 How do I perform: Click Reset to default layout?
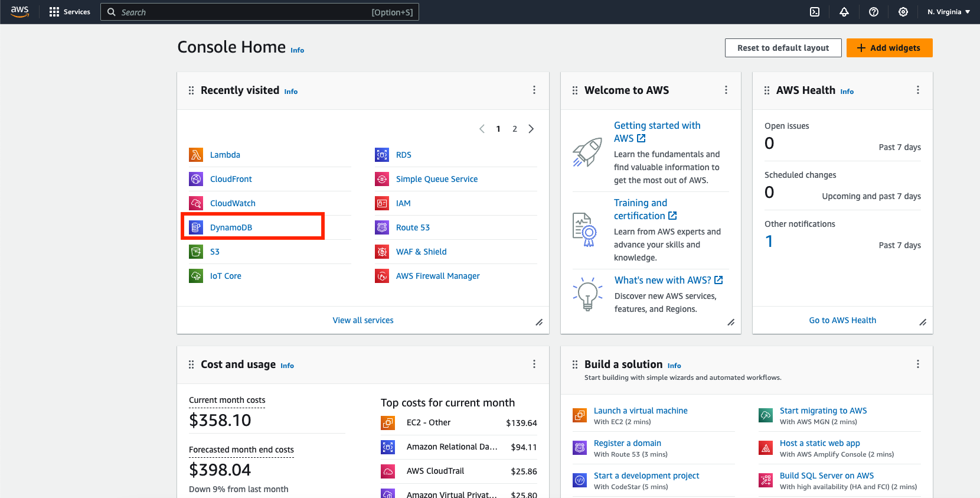783,48
